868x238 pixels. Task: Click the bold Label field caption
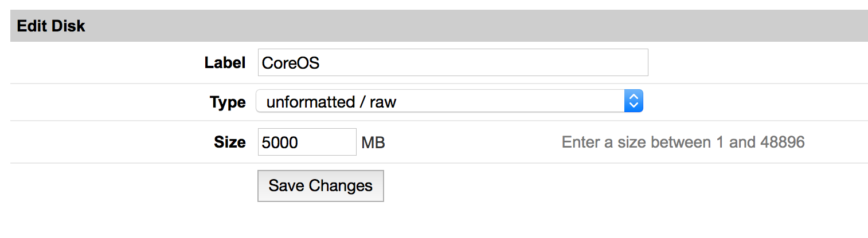(x=225, y=63)
